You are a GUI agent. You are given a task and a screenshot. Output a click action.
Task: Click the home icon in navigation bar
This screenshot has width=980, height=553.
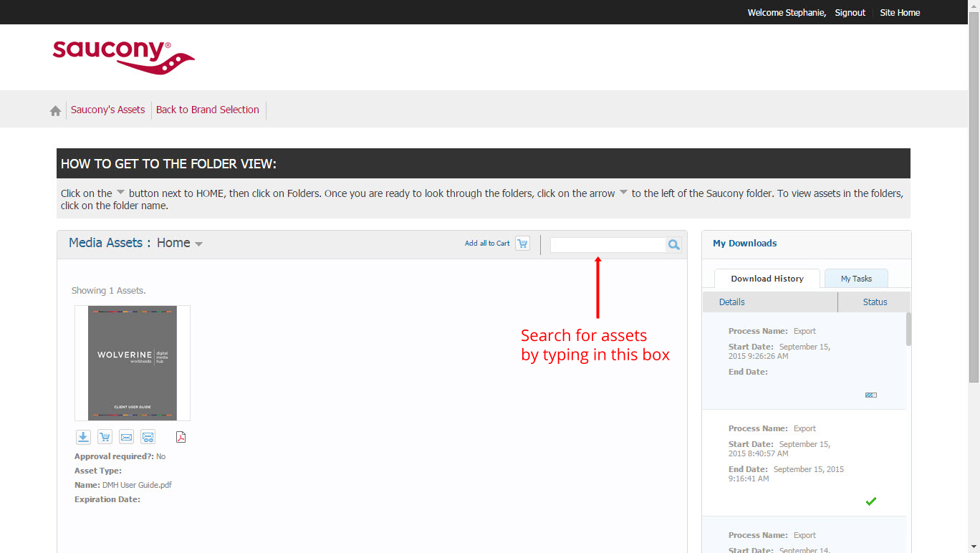click(x=55, y=110)
